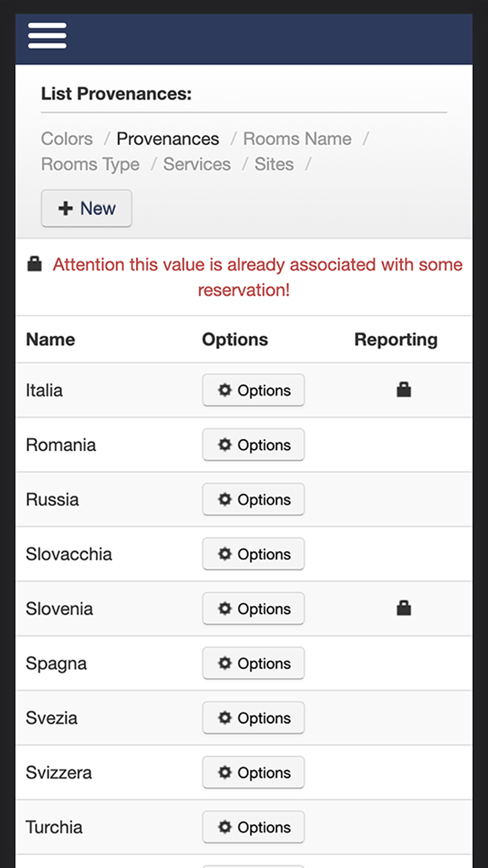488x868 pixels.
Task: Click the lock icon in Italia row
Action: 404,390
